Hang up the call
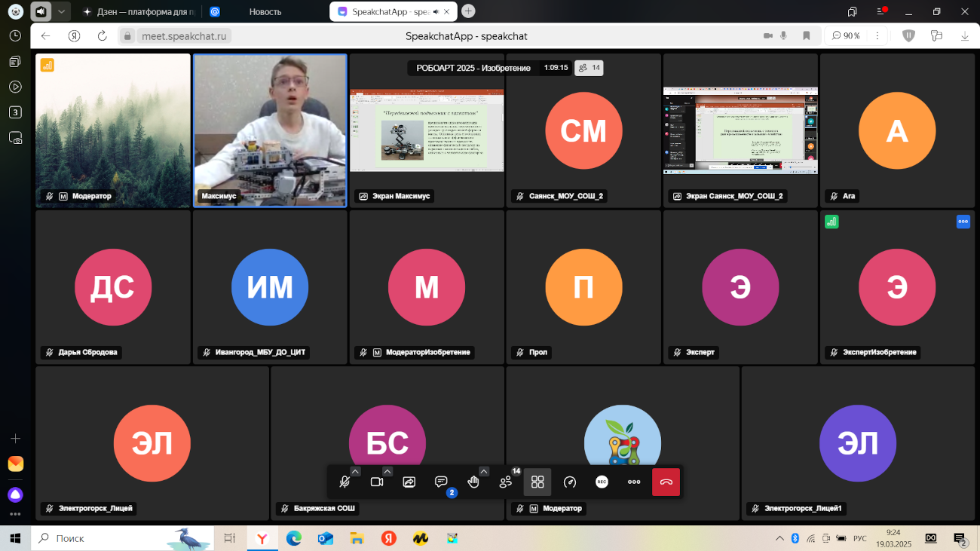Viewport: 980px width, 551px height. pos(666,482)
